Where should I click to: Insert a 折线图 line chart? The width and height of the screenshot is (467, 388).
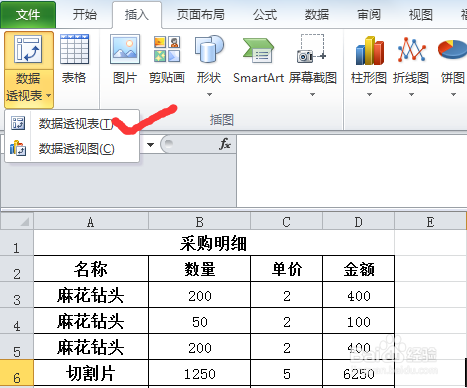click(x=412, y=50)
